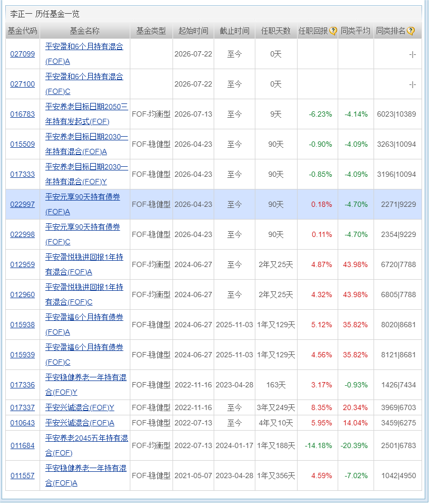Select the 1426|7434 ranking cell

click(398, 385)
